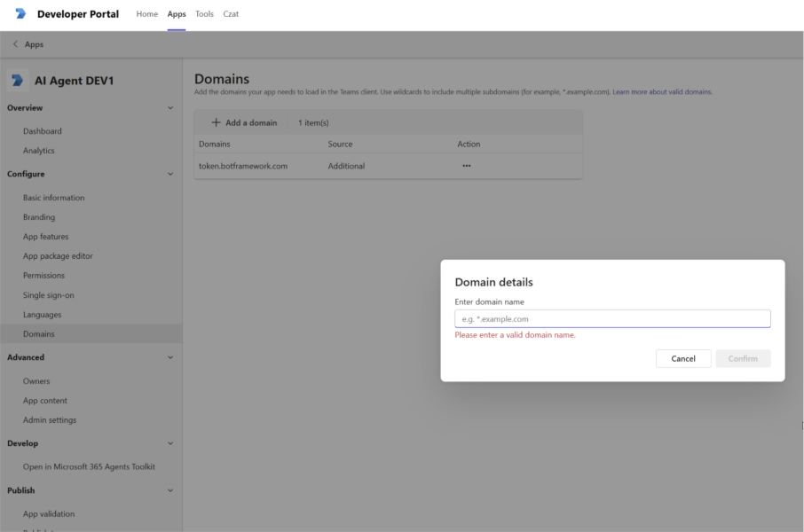Viewport: 804px width, 532px height.
Task: Collapse the Develop section chevron
Action: pyautogui.click(x=170, y=443)
